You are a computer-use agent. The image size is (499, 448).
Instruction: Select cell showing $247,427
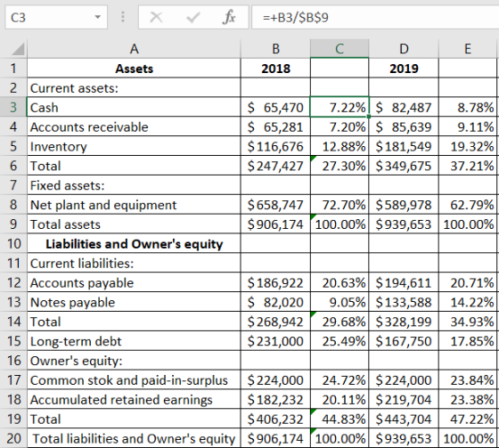click(x=275, y=166)
